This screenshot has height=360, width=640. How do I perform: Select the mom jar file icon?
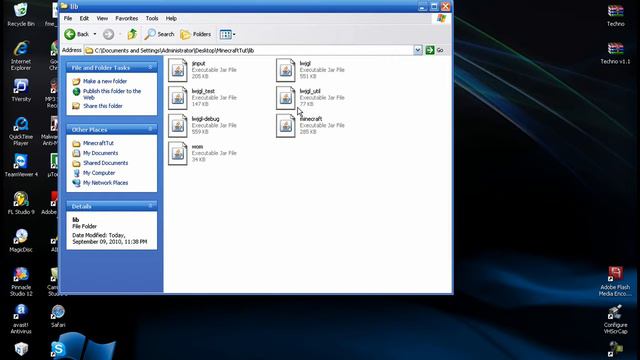pyautogui.click(x=178, y=153)
